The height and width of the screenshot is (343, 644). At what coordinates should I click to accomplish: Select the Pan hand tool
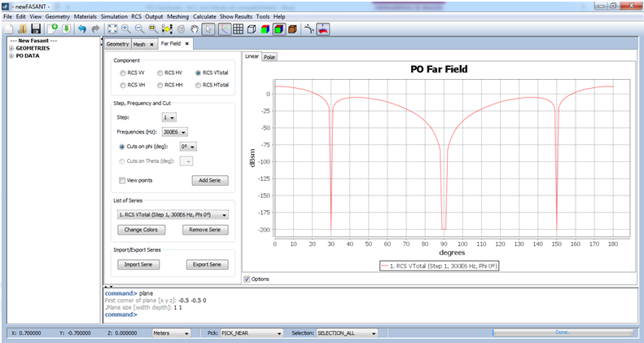pos(194,29)
